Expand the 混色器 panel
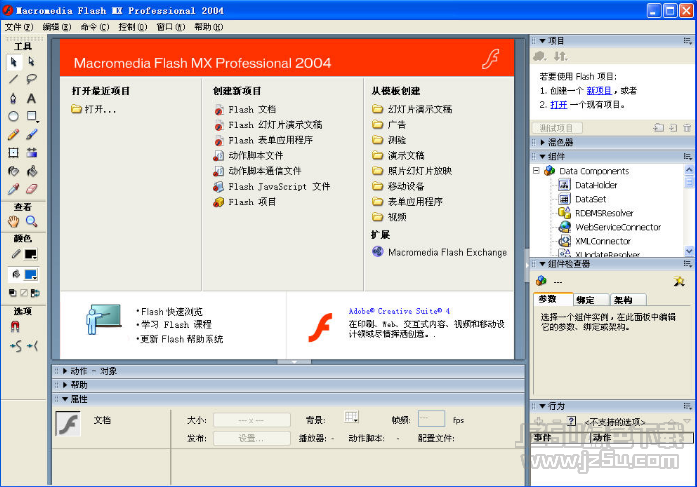This screenshot has width=697, height=487. coord(542,143)
